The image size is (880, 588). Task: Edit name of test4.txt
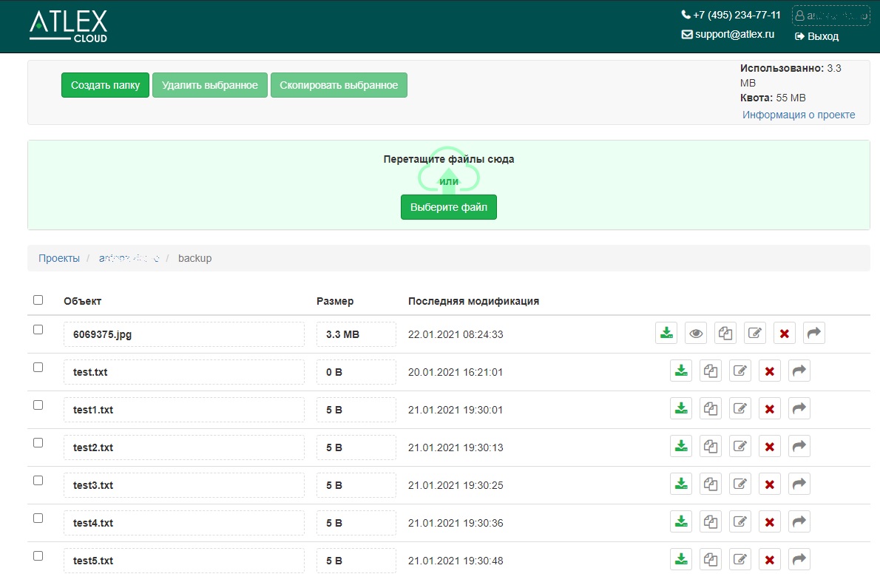pyautogui.click(x=740, y=521)
